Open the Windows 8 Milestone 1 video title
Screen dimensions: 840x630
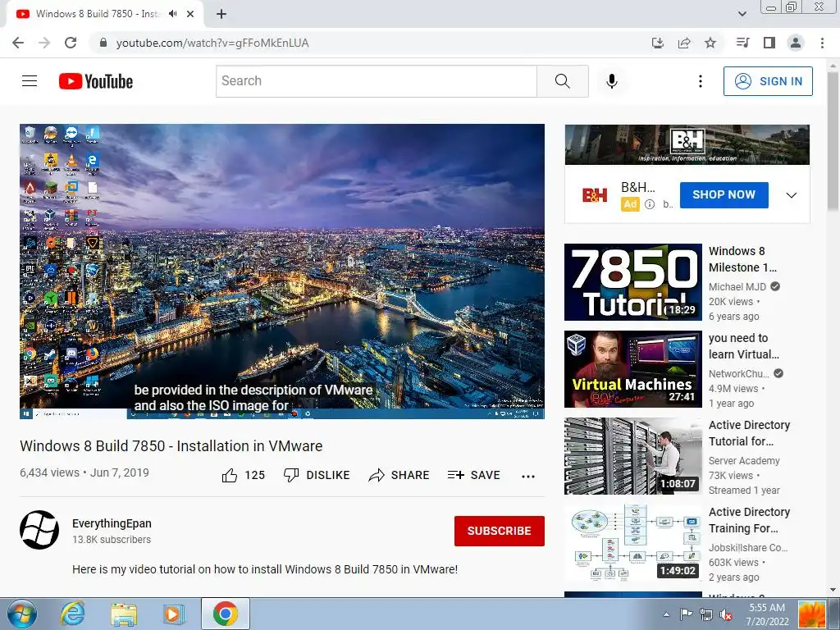(742, 259)
